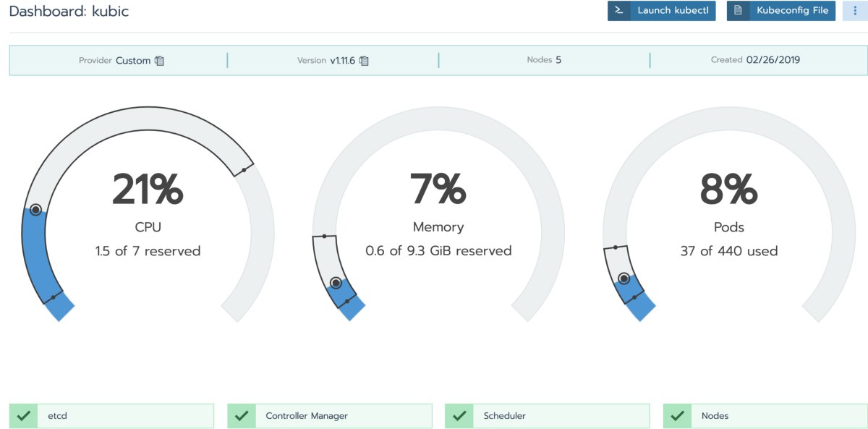Image resolution: width=868 pixels, height=429 pixels.
Task: Click the 21% CPU value
Action: pos(148,190)
